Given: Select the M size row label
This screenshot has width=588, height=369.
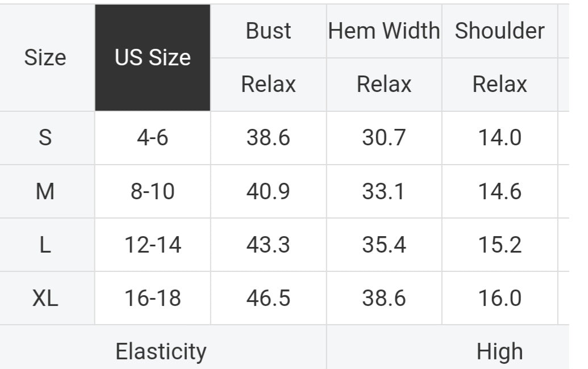Looking at the screenshot, I should pos(45,191).
